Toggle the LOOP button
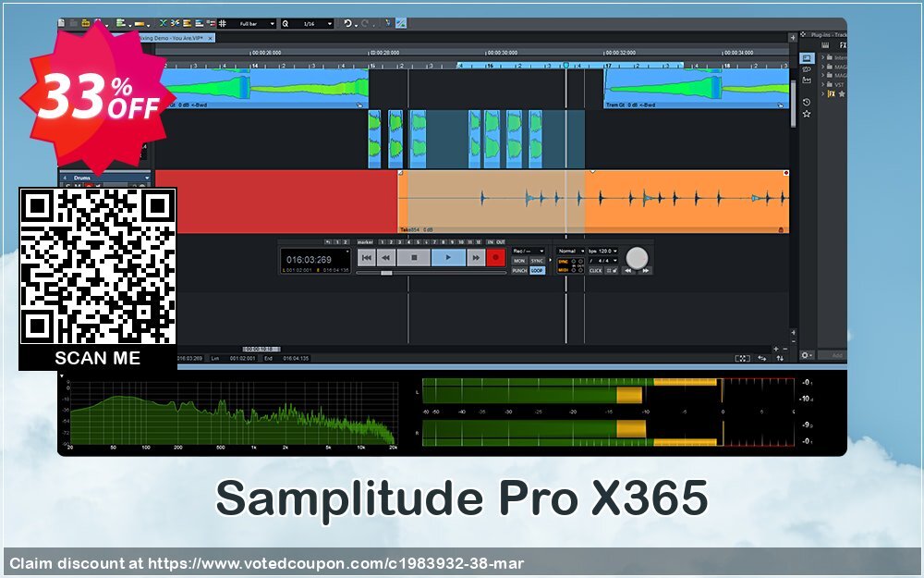The height and width of the screenshot is (578, 924). click(x=538, y=271)
